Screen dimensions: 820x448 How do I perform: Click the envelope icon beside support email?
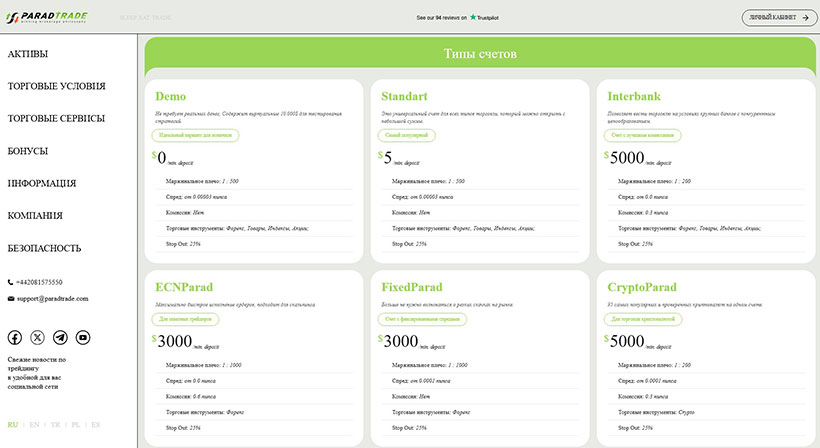pos(11,298)
